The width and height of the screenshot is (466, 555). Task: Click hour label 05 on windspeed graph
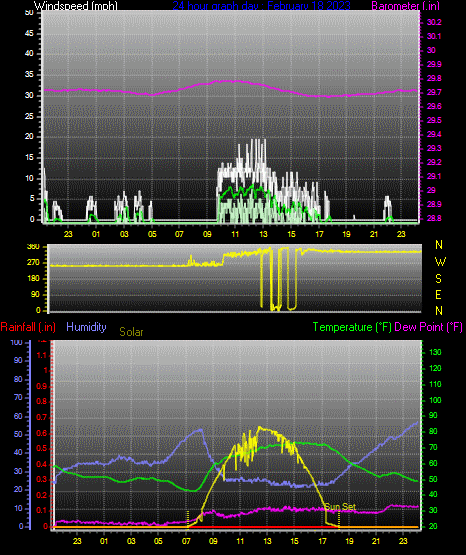tap(152, 234)
